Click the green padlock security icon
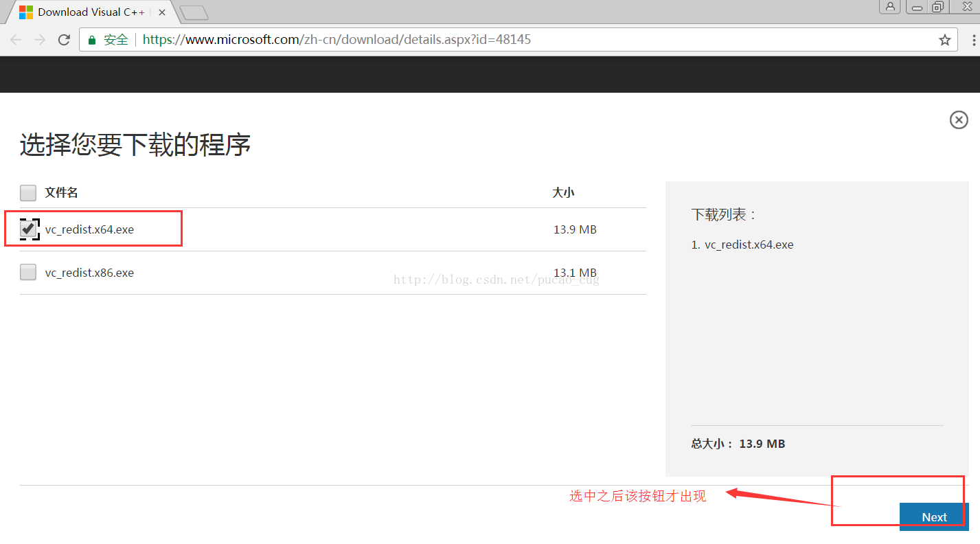Screen dimensions: 980x544 pyautogui.click(x=92, y=40)
